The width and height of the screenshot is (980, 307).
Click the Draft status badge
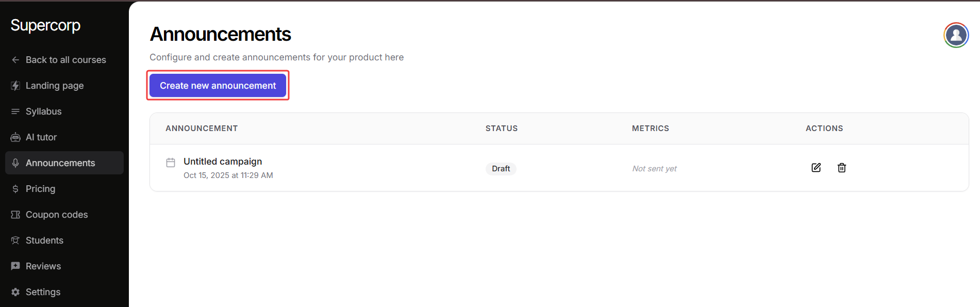[501, 169]
